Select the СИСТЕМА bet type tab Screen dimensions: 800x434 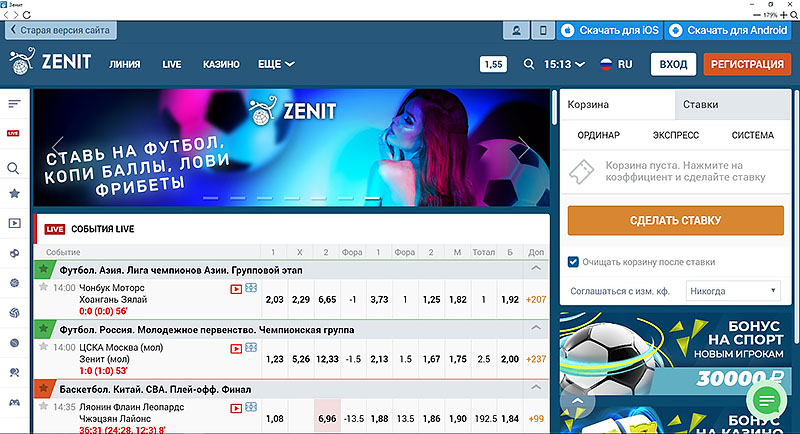pos(753,135)
